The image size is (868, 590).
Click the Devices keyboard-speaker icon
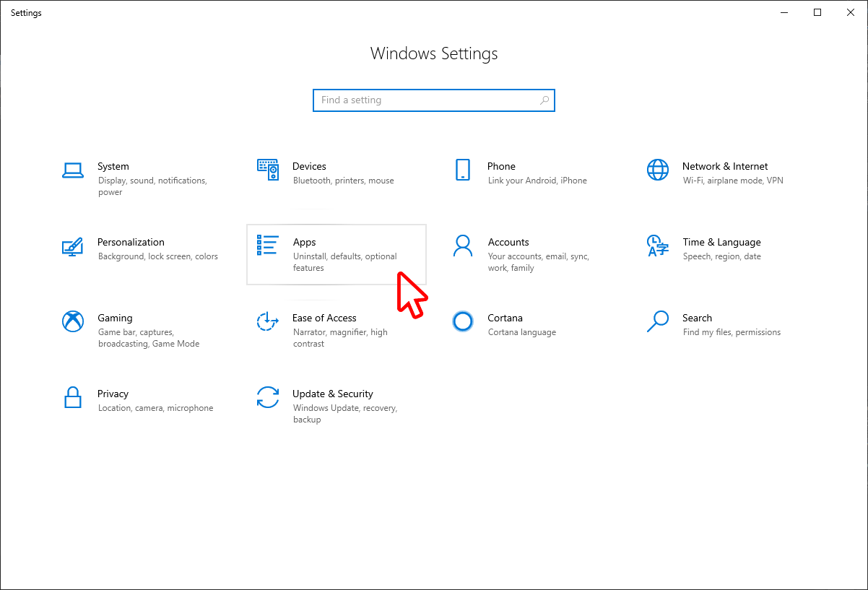[268, 170]
